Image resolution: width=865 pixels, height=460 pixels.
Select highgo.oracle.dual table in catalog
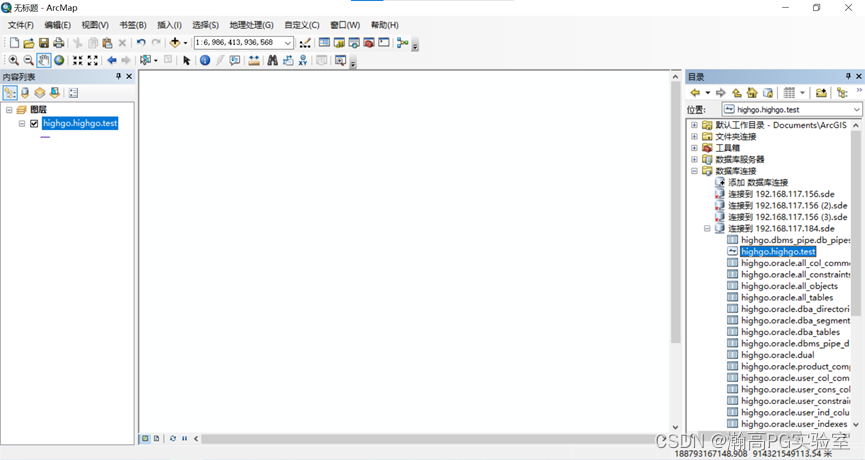(777, 355)
